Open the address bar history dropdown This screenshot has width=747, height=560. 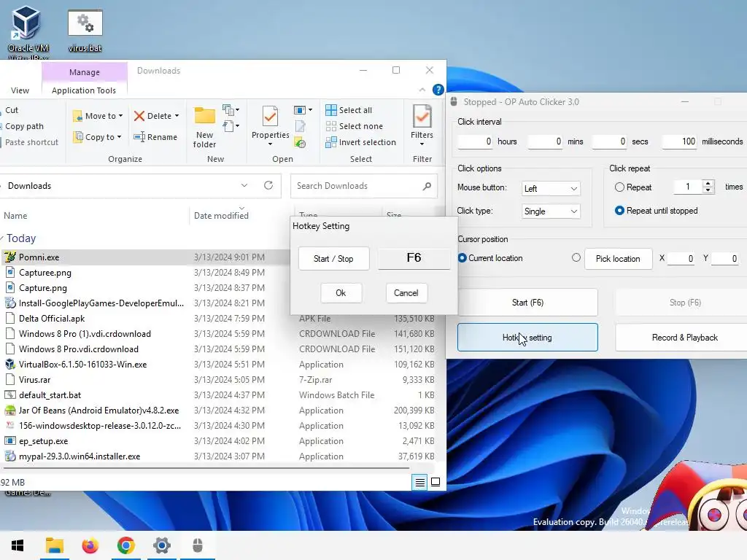(244, 185)
